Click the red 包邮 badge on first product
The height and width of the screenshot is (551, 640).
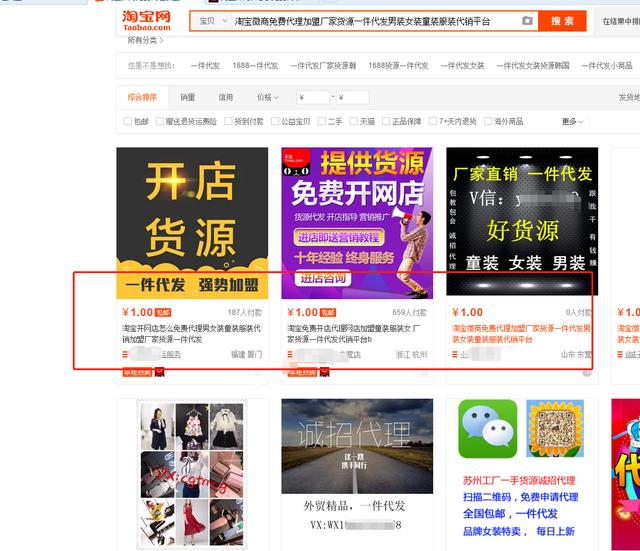point(162,313)
